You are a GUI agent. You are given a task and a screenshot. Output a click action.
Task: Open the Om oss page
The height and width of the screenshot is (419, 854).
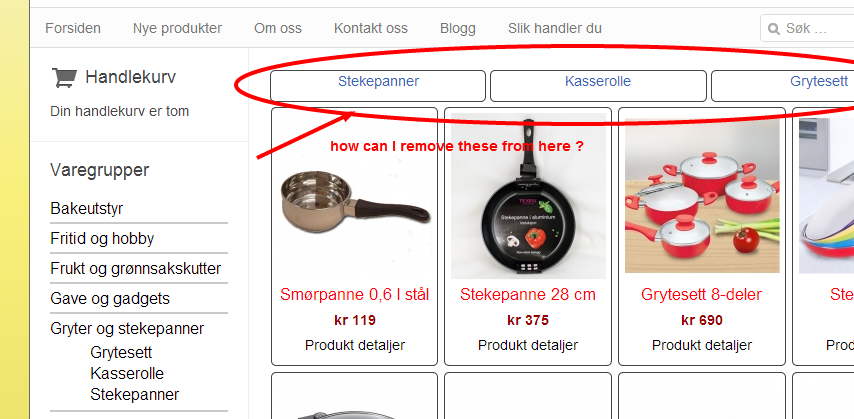click(278, 28)
